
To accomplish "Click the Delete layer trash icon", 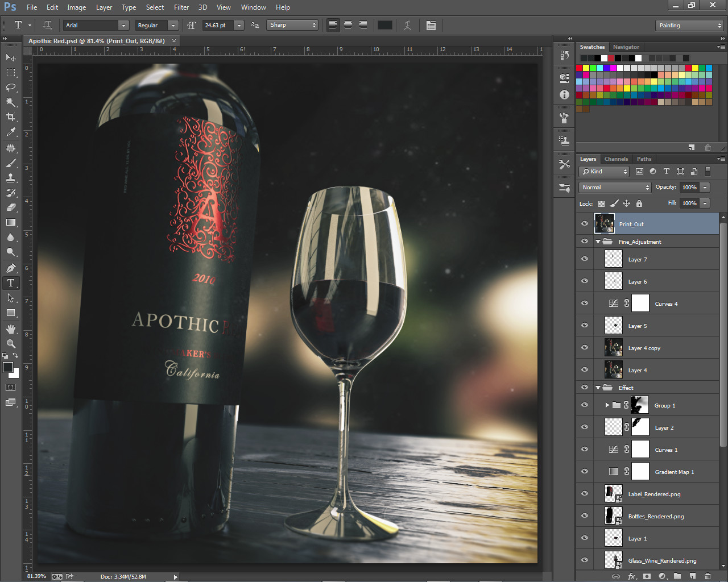I will click(708, 576).
